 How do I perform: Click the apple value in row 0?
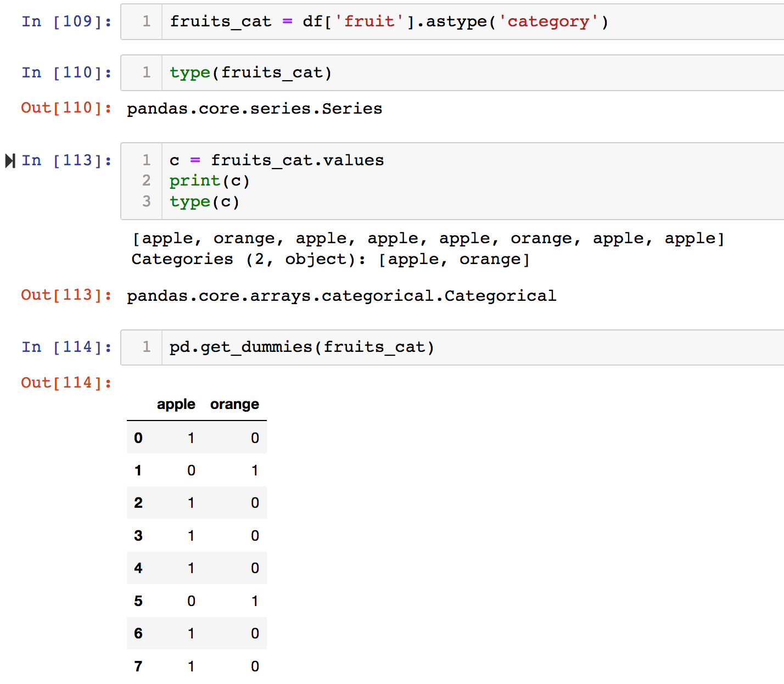click(x=191, y=438)
